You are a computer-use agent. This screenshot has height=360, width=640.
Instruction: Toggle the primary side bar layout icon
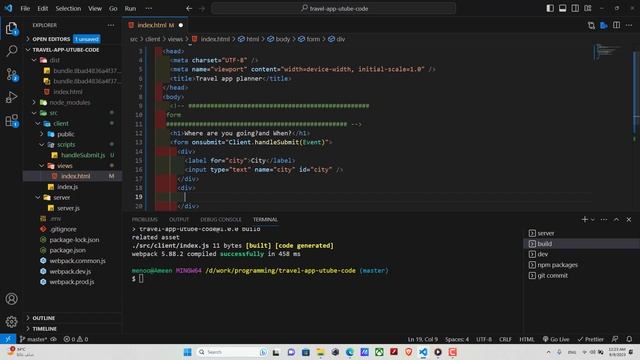coord(550,8)
